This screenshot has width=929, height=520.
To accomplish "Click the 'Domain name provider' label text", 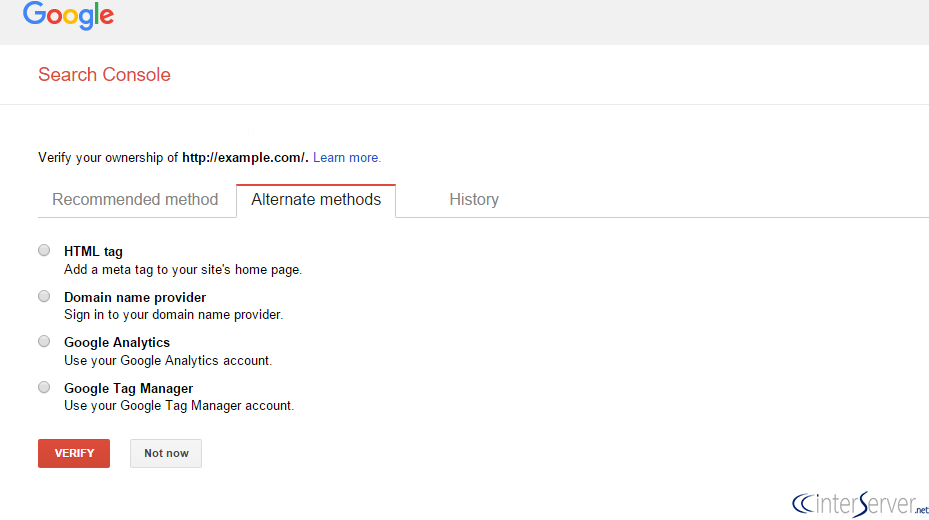I will click(135, 297).
